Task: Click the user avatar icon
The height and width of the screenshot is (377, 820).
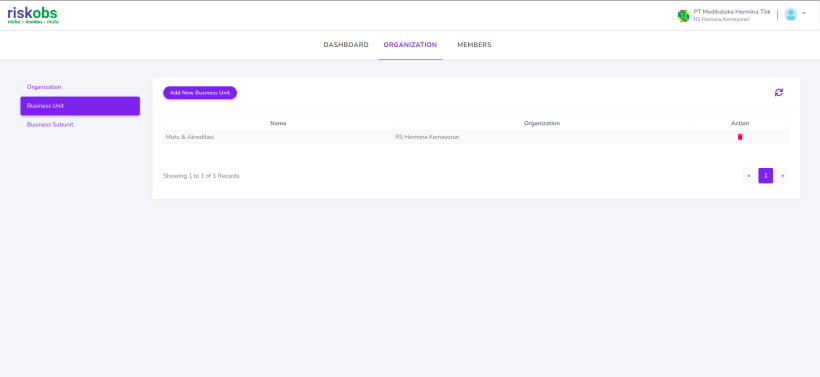Action: click(790, 15)
